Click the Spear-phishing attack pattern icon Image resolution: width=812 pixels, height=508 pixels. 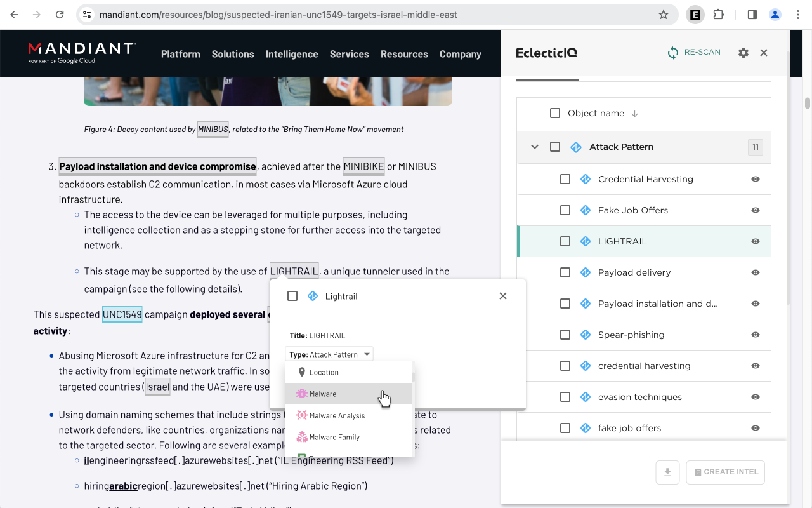[x=586, y=335]
